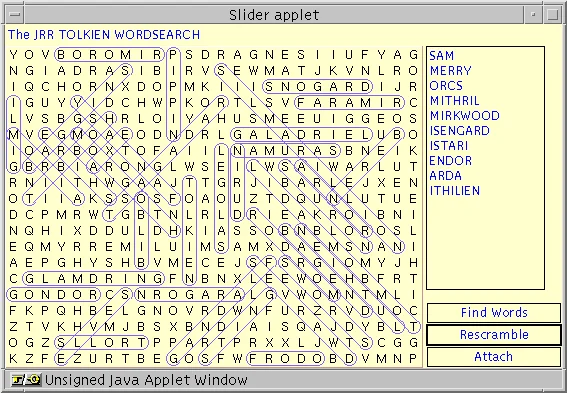Select MIRKWOOD in the word list
Screen dimensions: 567x393
(465, 116)
